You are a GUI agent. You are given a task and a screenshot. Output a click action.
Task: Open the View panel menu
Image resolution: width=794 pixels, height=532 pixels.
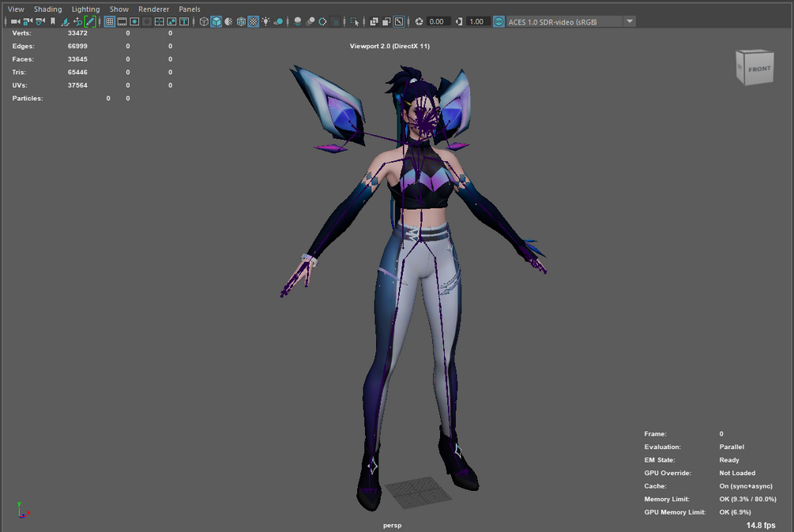coord(16,9)
